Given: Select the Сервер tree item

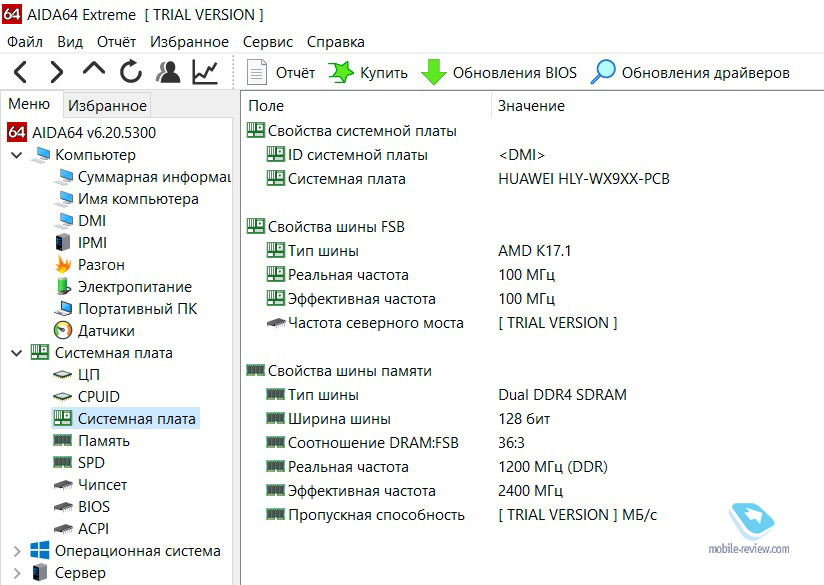Looking at the screenshot, I should tap(68, 573).
